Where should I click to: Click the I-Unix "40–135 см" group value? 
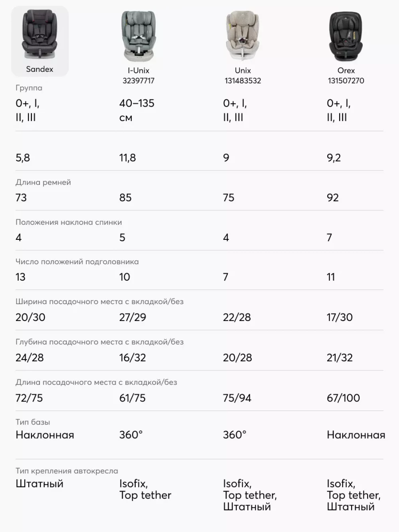tap(136, 110)
